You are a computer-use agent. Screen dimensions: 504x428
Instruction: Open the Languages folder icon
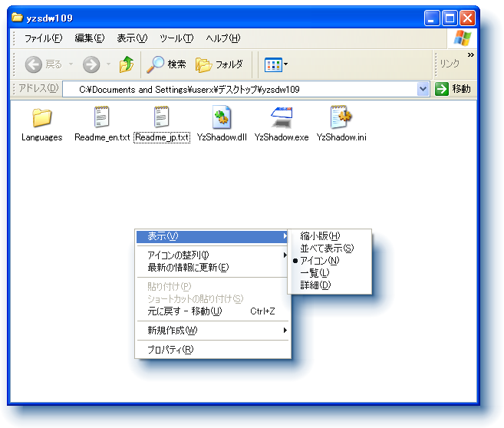tap(41, 117)
